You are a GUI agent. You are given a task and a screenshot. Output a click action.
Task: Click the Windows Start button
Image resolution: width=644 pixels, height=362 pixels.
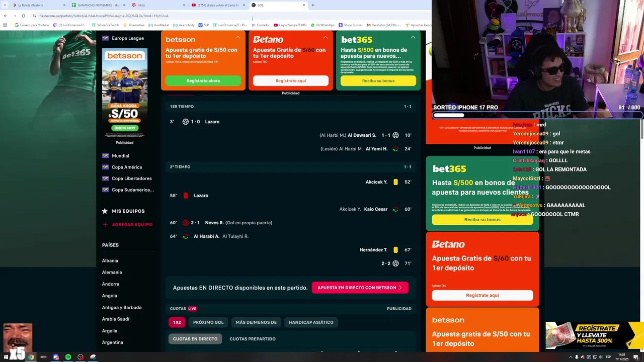tap(7, 357)
